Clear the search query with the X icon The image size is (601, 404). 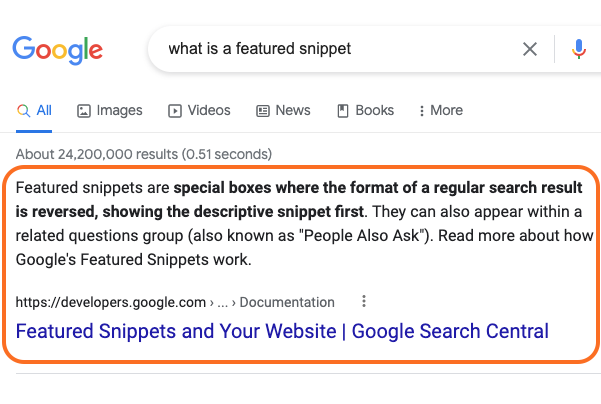click(x=530, y=49)
